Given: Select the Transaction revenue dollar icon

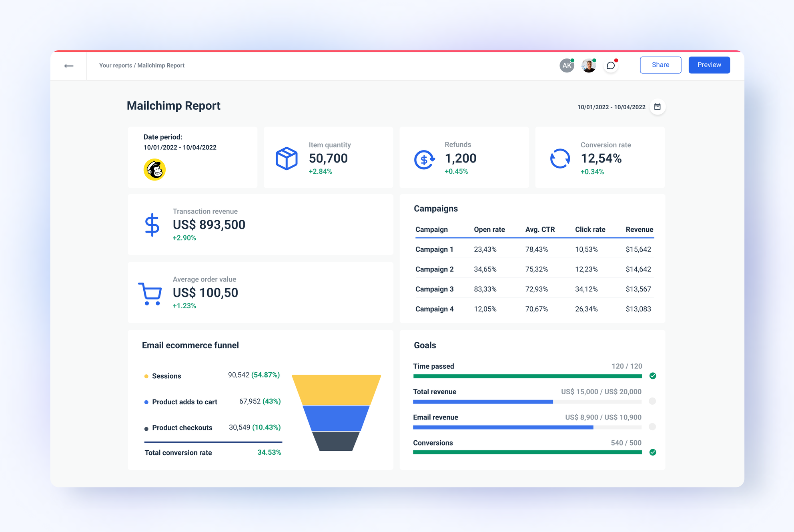Looking at the screenshot, I should 151,225.
